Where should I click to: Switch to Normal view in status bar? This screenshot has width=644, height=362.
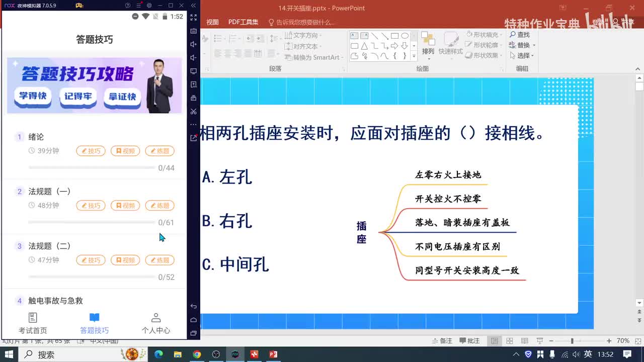[x=495, y=341]
